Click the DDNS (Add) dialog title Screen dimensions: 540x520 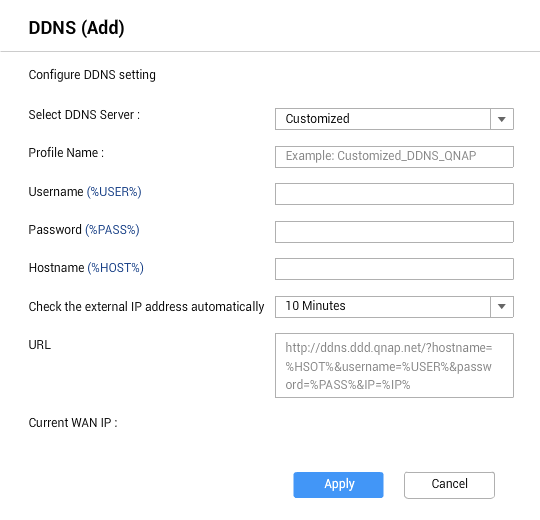point(76,28)
